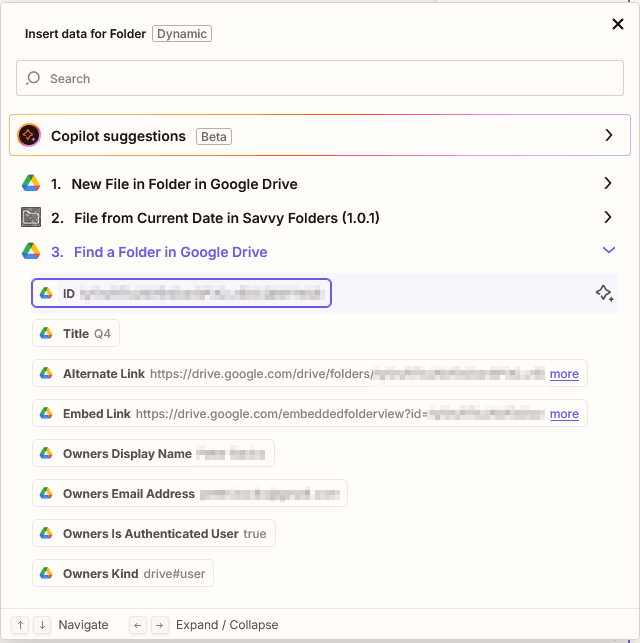Image resolution: width=640 pixels, height=643 pixels.
Task: Click the left arrow collapse key
Action: coord(138,625)
